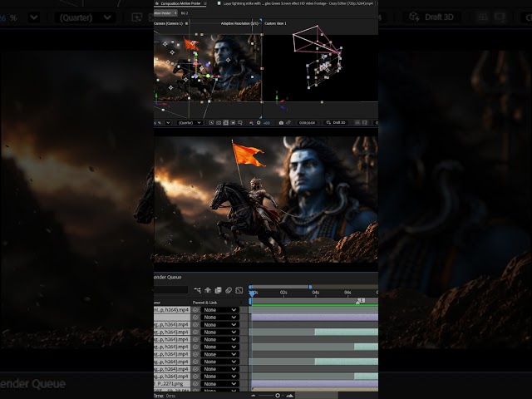Open Show Channel and color management
This screenshot has height=399, width=532.
[x=251, y=122]
